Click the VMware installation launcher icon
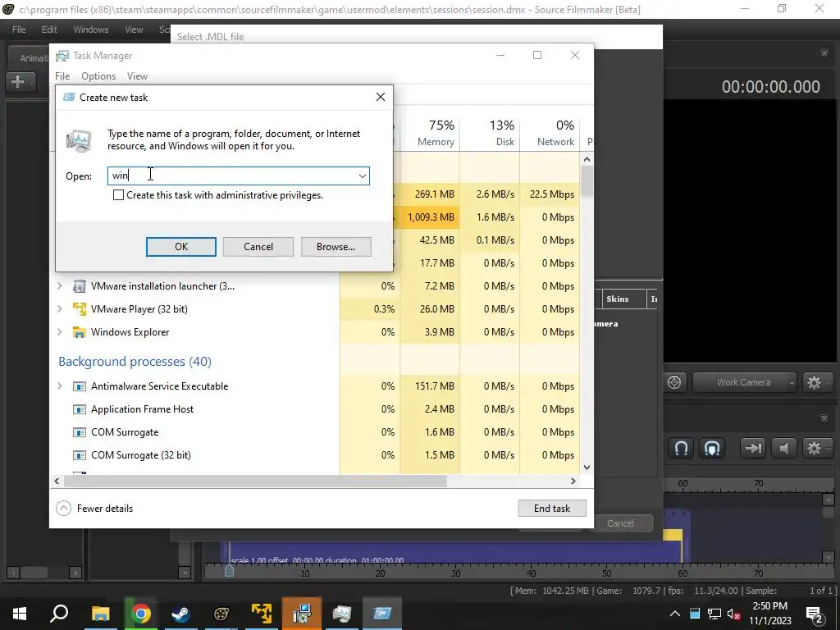 pyautogui.click(x=80, y=286)
